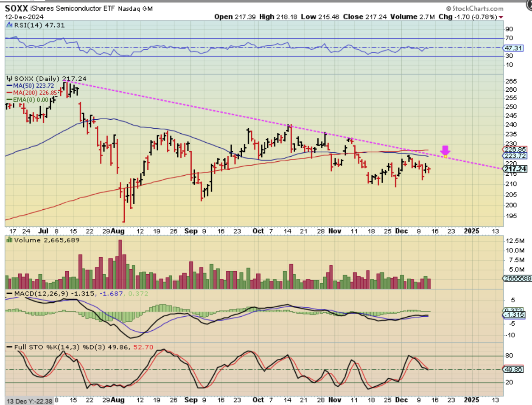This screenshot has width=532, height=405.
Task: Click the StockCharts.com watermark link
Action: pos(478,8)
